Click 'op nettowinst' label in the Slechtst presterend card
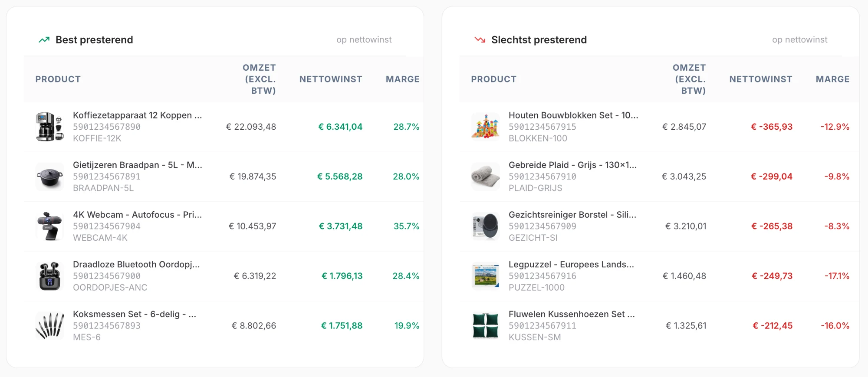 [x=800, y=40]
